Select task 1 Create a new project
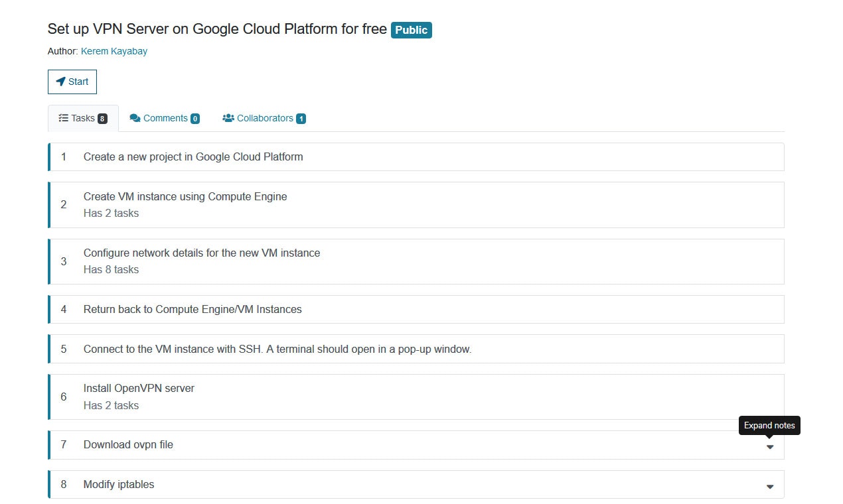This screenshot has height=504, width=843. coord(193,157)
